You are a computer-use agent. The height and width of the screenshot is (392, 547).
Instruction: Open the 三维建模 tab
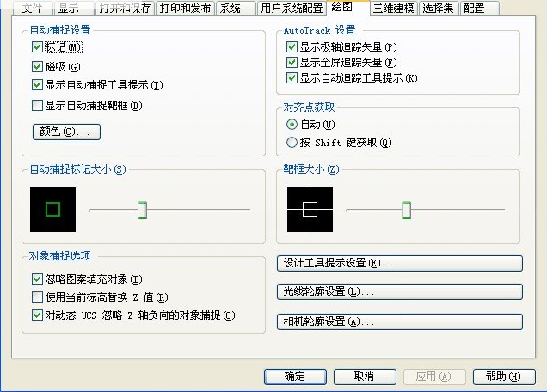coord(392,9)
